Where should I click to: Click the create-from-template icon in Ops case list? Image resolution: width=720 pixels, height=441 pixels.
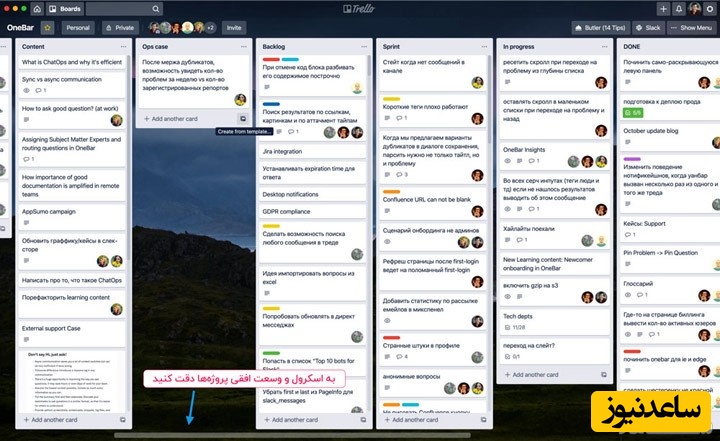(243, 118)
